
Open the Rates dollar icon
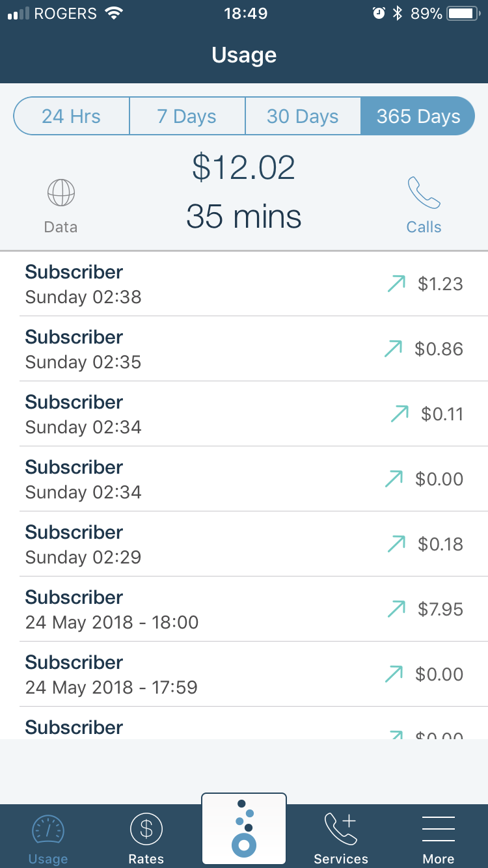tap(146, 830)
